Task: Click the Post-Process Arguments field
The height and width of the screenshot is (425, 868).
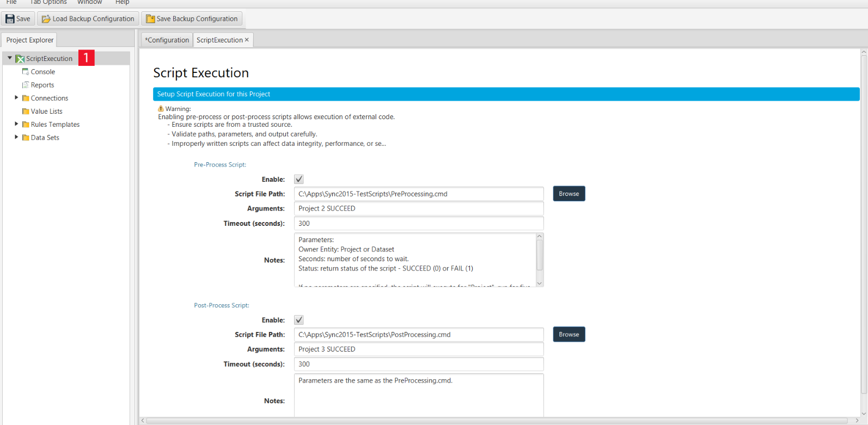Action: point(419,349)
